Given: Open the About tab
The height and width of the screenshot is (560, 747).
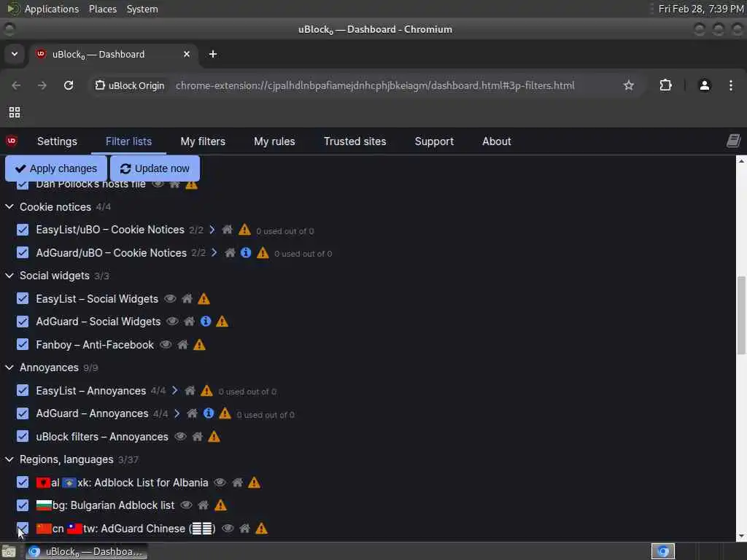Looking at the screenshot, I should point(496,141).
